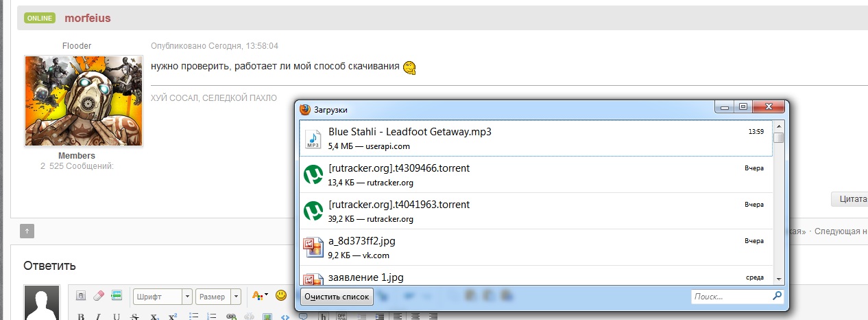Click the uTorrent icon of t4309466.torrent
The height and width of the screenshot is (320, 868).
(x=313, y=174)
